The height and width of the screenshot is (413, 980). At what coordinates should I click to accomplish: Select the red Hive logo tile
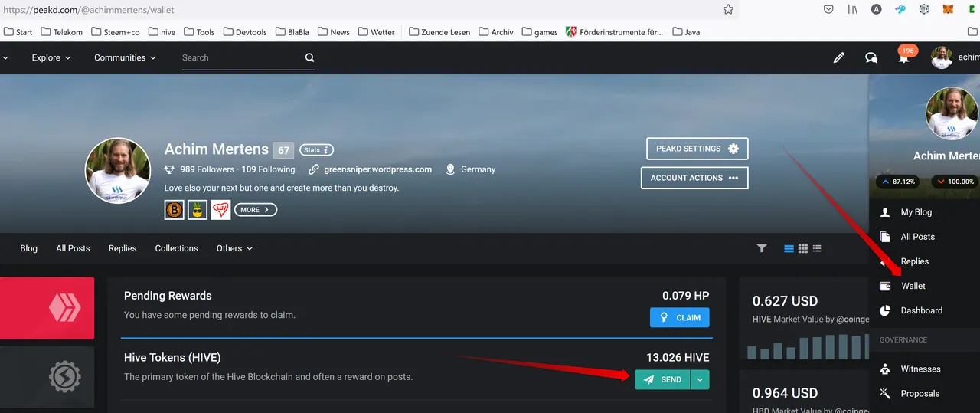pyautogui.click(x=47, y=308)
